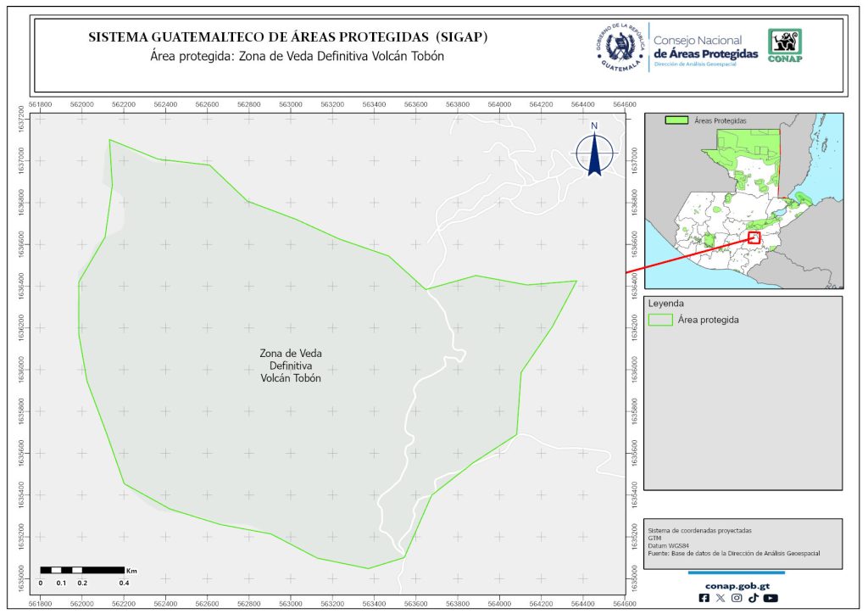Click the YouTube icon in footer
This screenshot has width=868, height=614.
(x=770, y=598)
